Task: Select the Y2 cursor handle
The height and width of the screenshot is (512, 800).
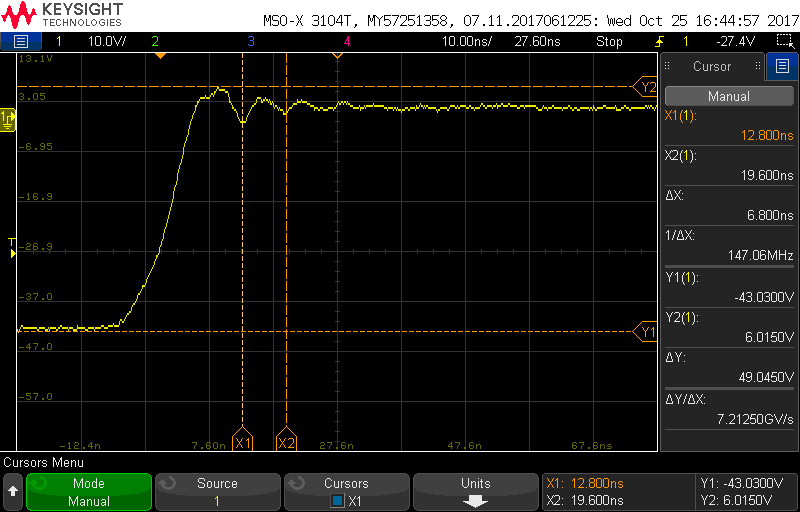Action: click(644, 87)
